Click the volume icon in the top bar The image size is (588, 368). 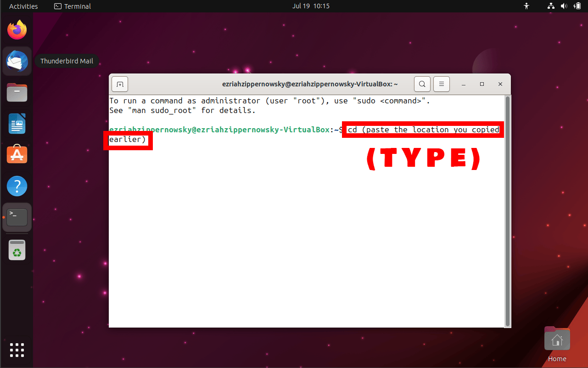coord(564,6)
